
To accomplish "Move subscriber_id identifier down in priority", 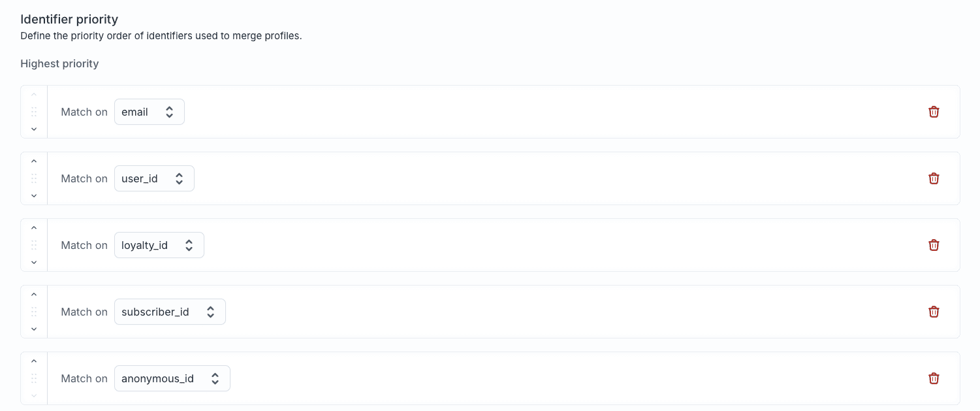I will pyautogui.click(x=34, y=329).
